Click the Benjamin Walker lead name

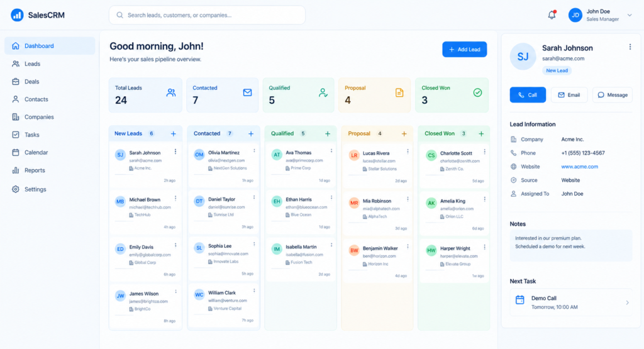click(x=380, y=248)
